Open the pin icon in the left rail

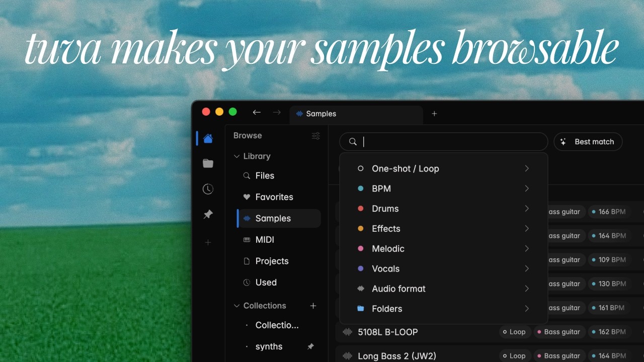pos(208,215)
